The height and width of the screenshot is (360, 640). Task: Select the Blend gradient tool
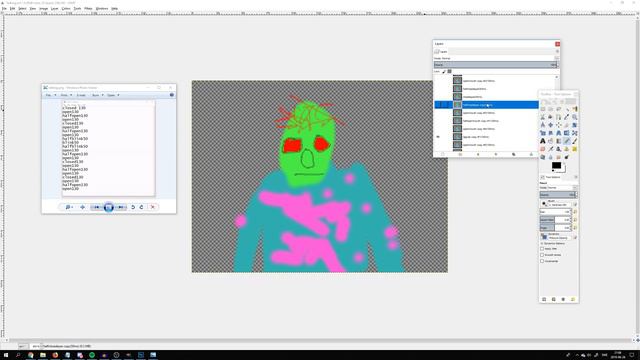point(558,141)
